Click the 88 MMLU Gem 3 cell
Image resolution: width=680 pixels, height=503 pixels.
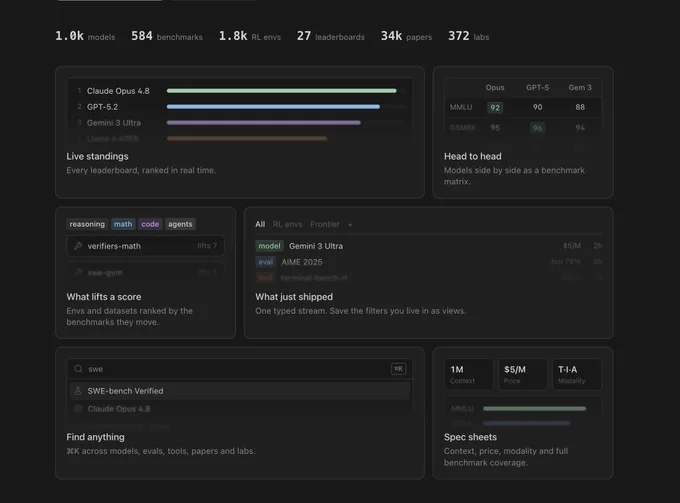click(580, 107)
